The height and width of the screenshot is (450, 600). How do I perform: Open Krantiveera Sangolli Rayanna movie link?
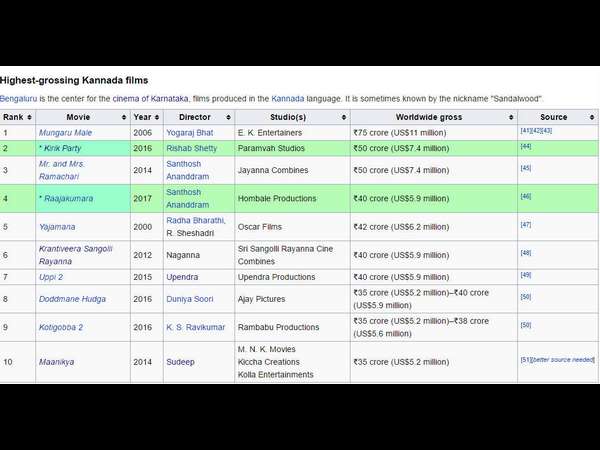click(x=76, y=255)
